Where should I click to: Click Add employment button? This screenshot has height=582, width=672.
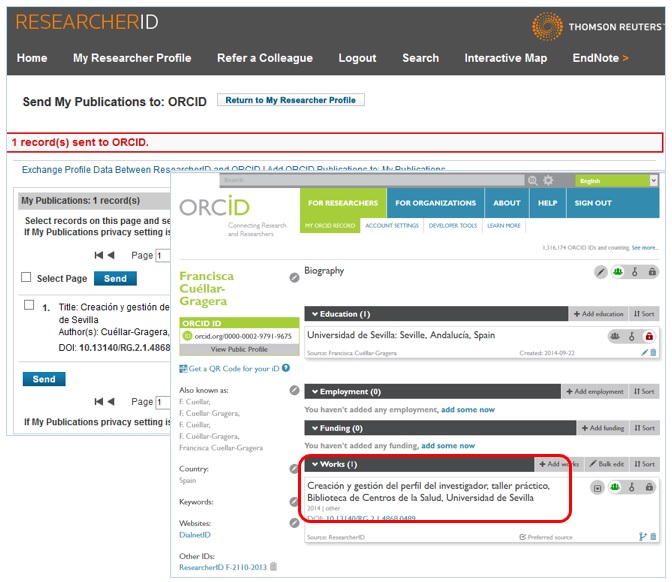(595, 391)
